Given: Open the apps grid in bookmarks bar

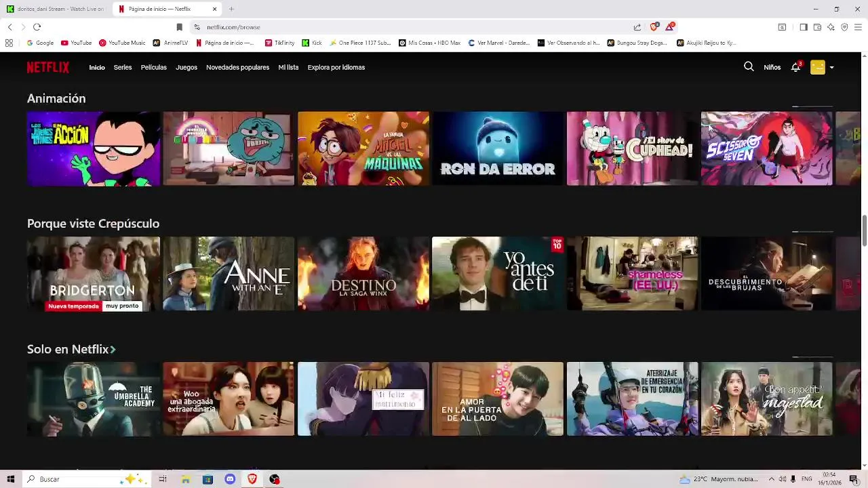Looking at the screenshot, I should (x=9, y=43).
